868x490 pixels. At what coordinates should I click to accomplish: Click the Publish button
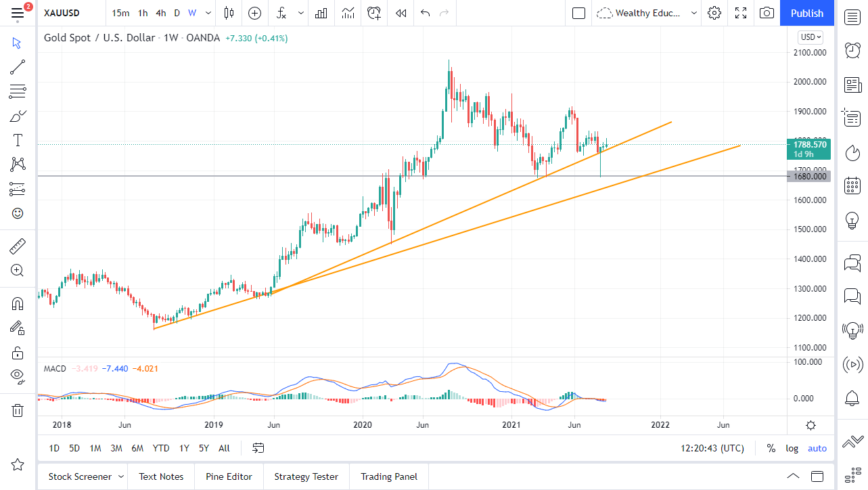pyautogui.click(x=806, y=13)
